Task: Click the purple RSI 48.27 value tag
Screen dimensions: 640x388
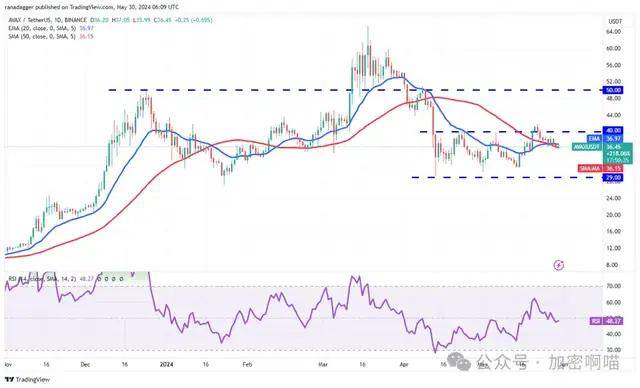Action: (x=607, y=321)
